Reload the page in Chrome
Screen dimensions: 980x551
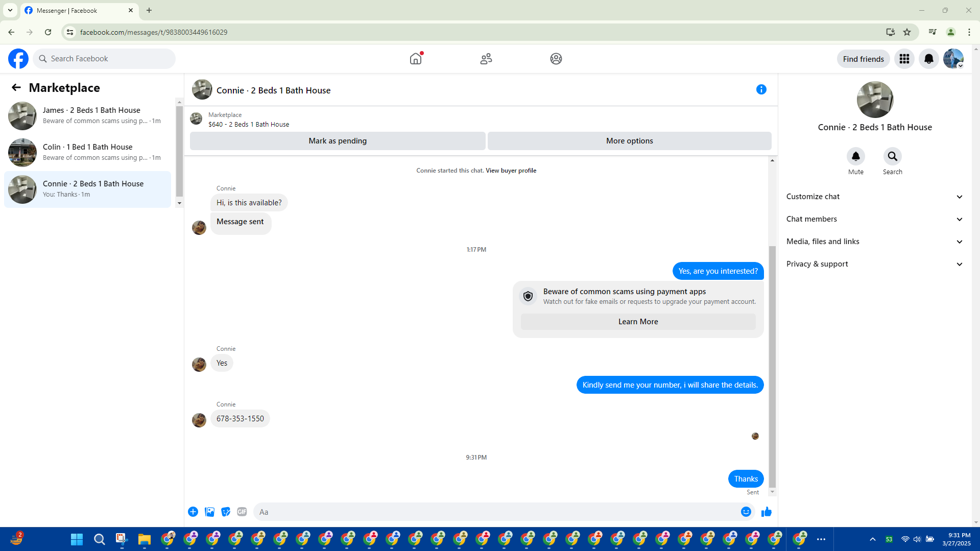pyautogui.click(x=48, y=32)
